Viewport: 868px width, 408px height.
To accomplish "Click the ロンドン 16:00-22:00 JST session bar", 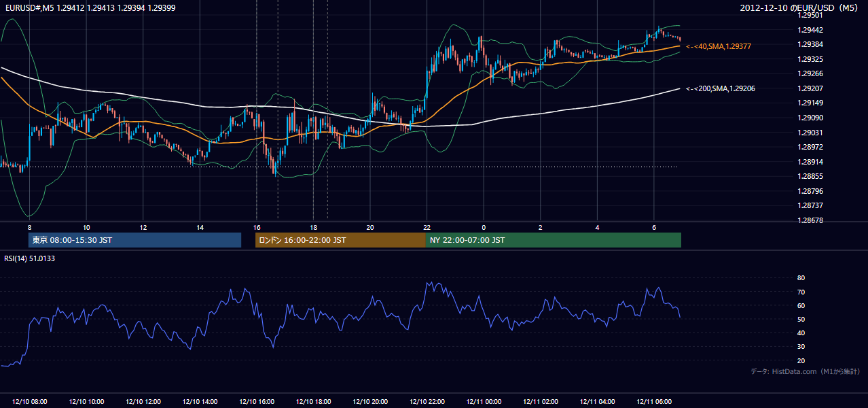I will 340,240.
